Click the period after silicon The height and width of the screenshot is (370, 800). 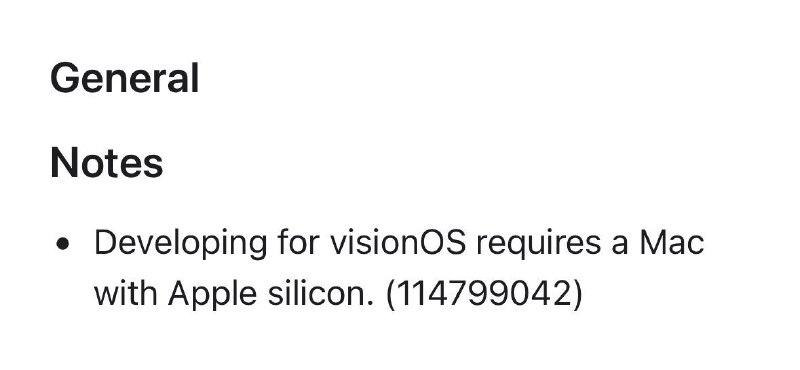point(363,304)
